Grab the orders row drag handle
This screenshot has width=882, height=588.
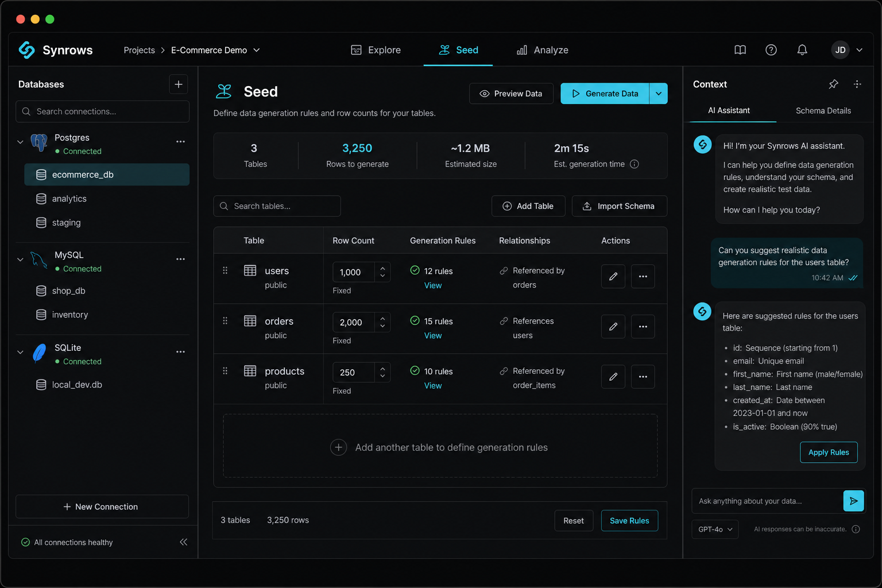225,321
